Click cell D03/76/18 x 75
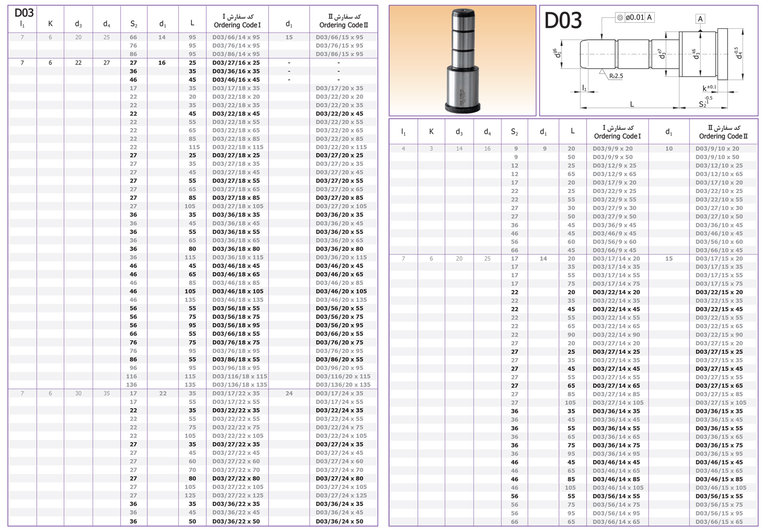766x532 pixels. (236, 343)
